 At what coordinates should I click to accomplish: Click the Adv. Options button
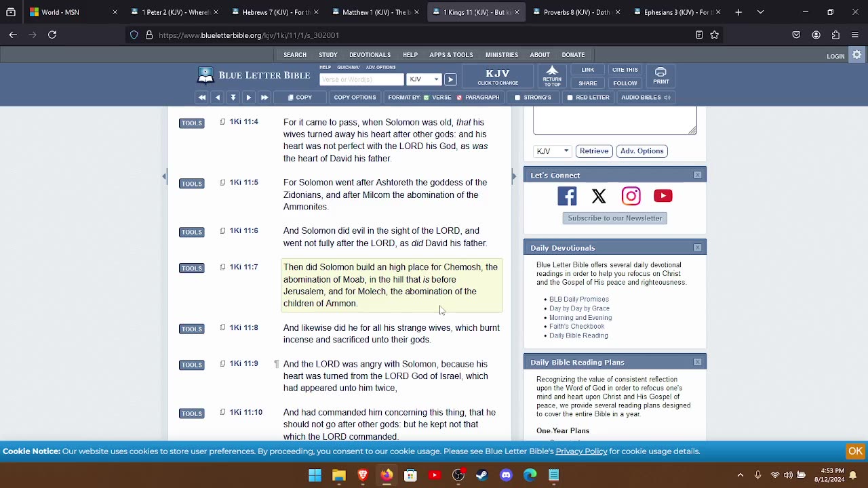[x=642, y=151]
